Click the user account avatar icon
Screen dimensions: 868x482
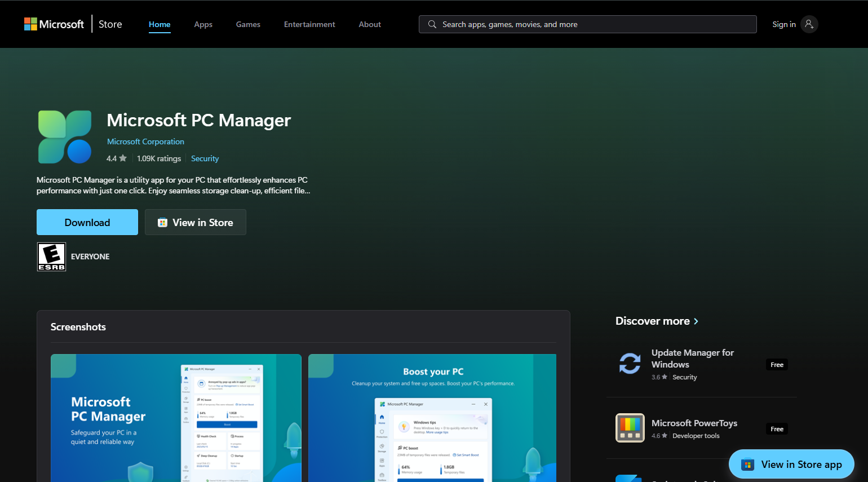point(809,24)
